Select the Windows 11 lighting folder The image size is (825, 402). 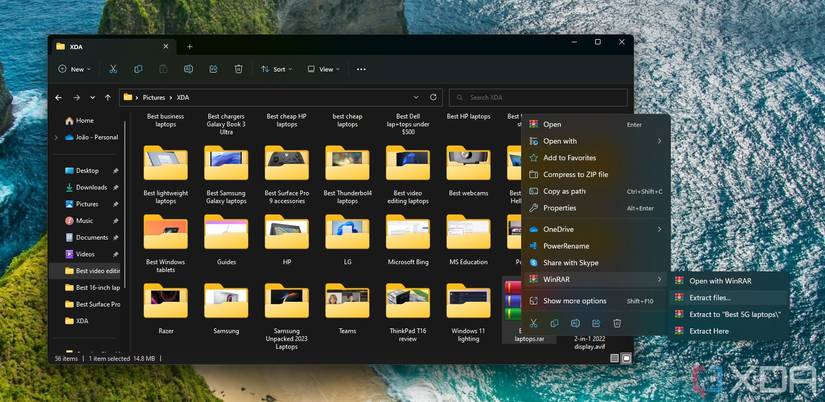click(468, 300)
